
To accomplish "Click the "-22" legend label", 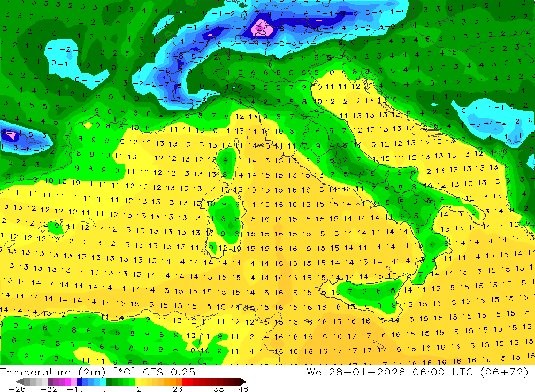I will coord(49,389).
